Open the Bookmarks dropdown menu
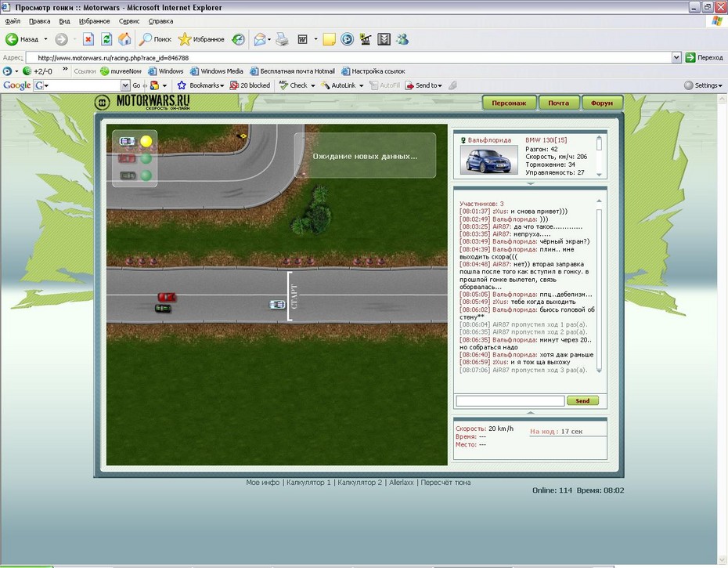Viewport: 728px width, 568px height. [222, 86]
